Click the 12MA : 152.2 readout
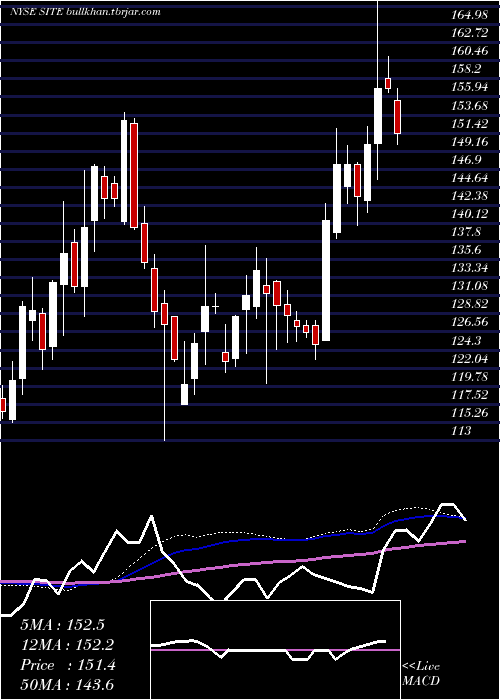 coord(67,645)
